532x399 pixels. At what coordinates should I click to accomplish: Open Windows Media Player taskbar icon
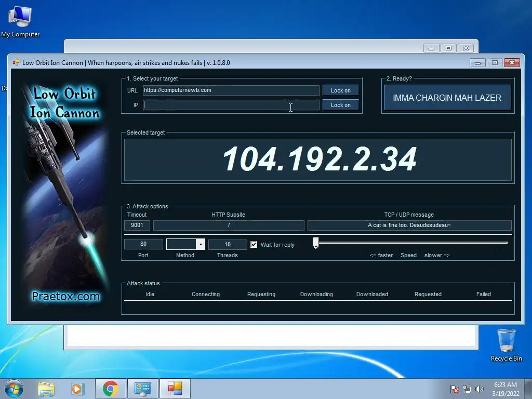coord(77,389)
